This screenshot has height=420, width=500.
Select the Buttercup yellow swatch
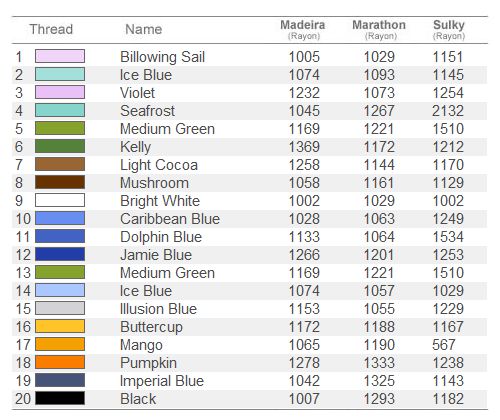pyautogui.click(x=60, y=326)
